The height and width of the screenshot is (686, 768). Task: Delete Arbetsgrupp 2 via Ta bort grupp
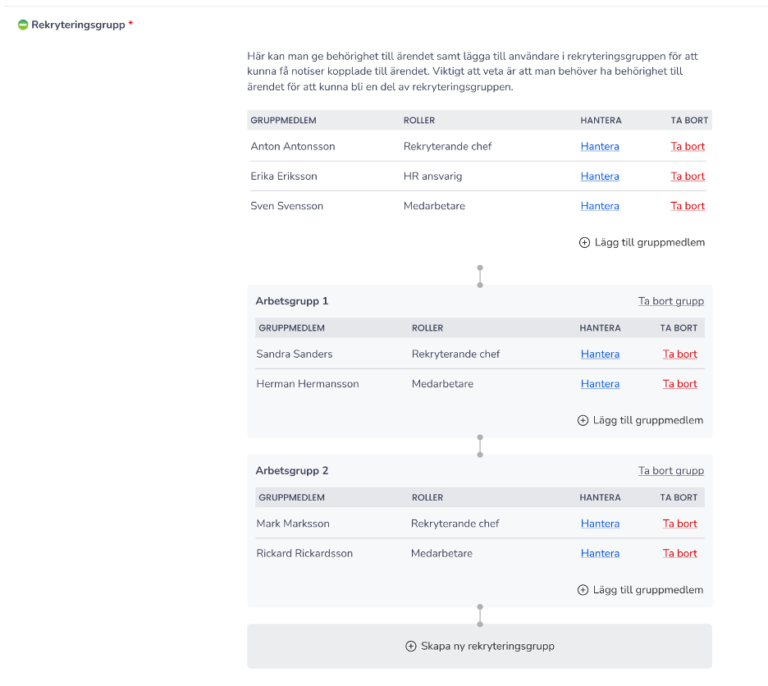671,471
